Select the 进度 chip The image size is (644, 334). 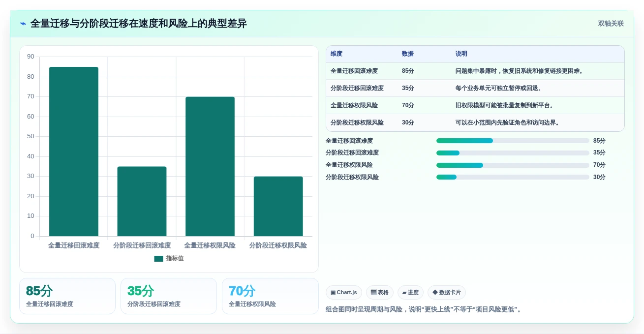tap(410, 293)
